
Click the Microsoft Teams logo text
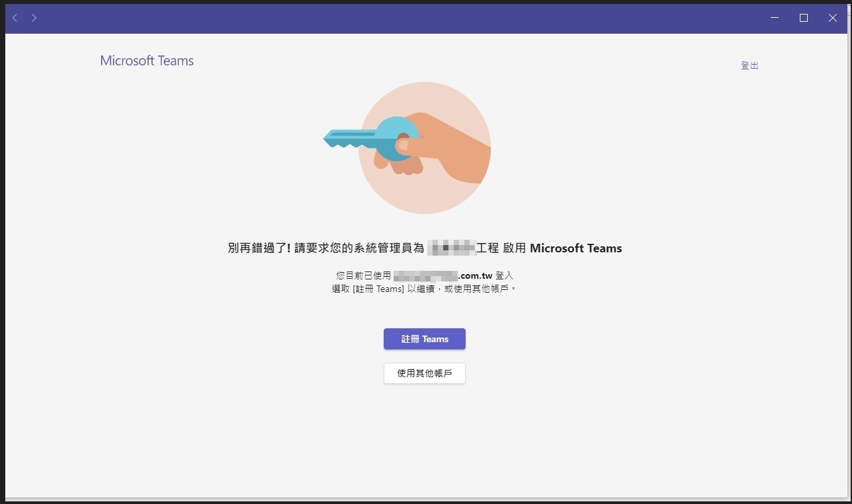pyautogui.click(x=147, y=61)
